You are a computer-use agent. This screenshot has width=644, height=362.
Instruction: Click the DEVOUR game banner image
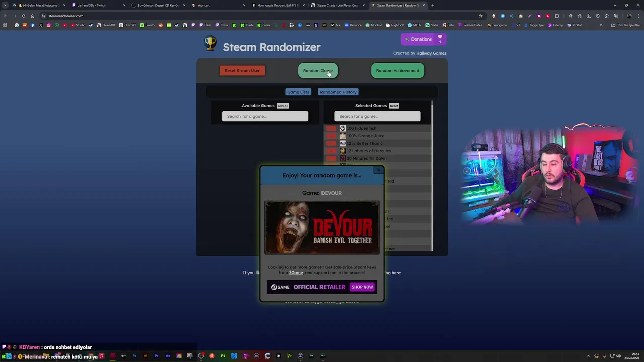point(322,228)
